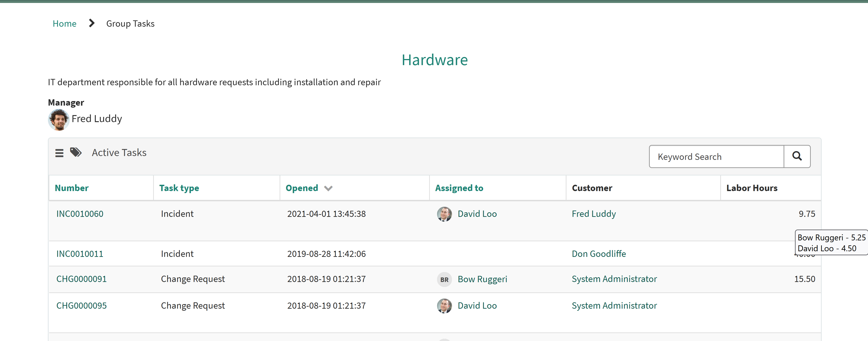Open customer Don Goodliffe's record
This screenshot has height=341, width=868.
(x=598, y=254)
